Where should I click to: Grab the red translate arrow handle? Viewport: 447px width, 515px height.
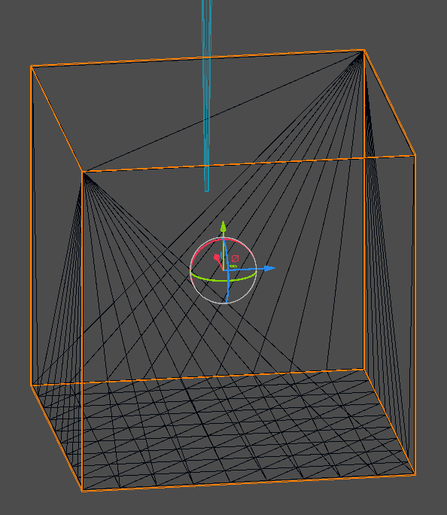(x=217, y=257)
